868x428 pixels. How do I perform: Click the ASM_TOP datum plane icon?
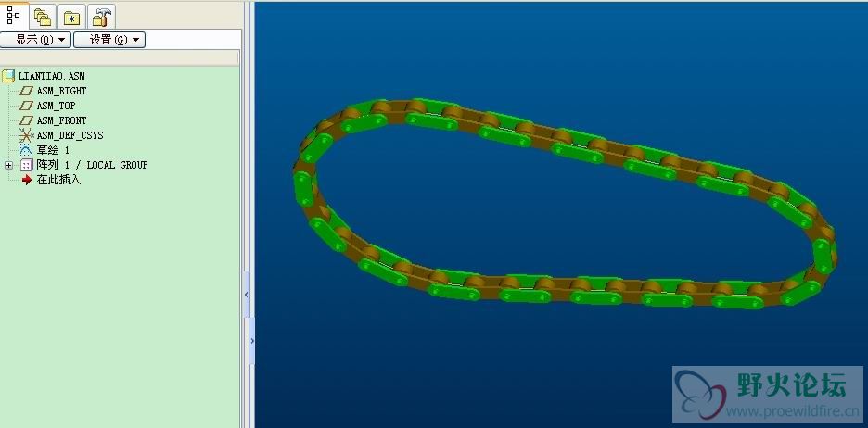26,106
